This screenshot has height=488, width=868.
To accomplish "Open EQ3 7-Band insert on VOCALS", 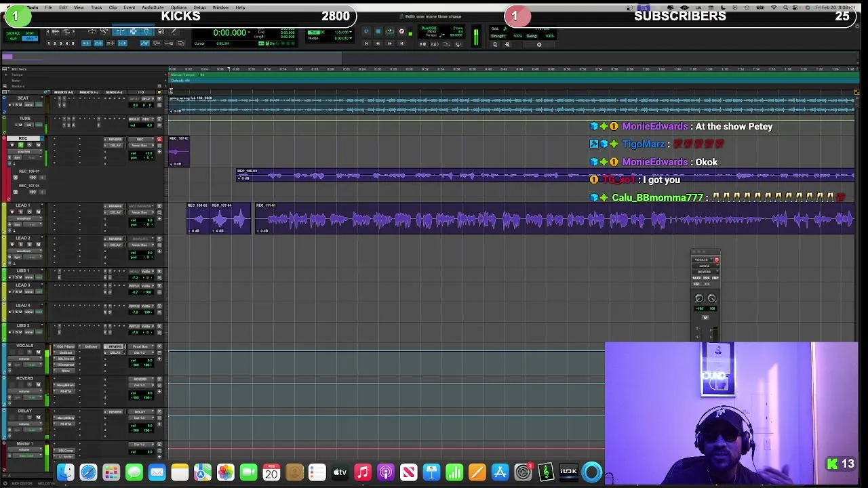I will tap(65, 346).
